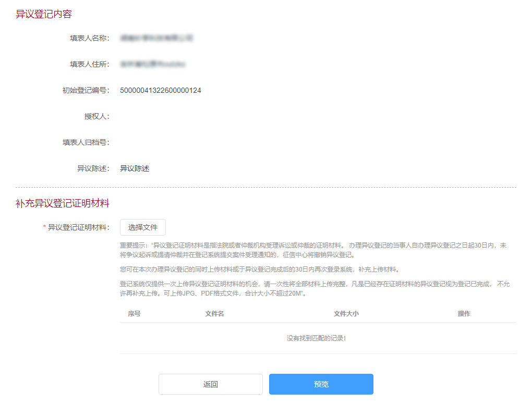This screenshot has height=404, width=532.
Task: Click the 文件名 column header
Action: [214, 314]
